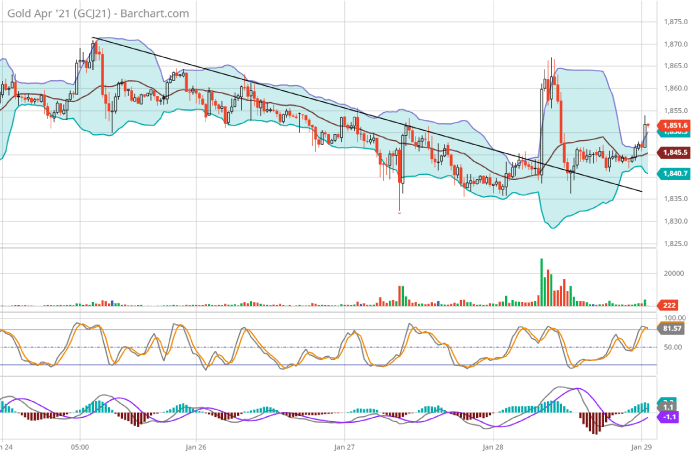The image size is (693, 455).
Task: Click the 05:00 time axis label
Action: [x=82, y=448]
